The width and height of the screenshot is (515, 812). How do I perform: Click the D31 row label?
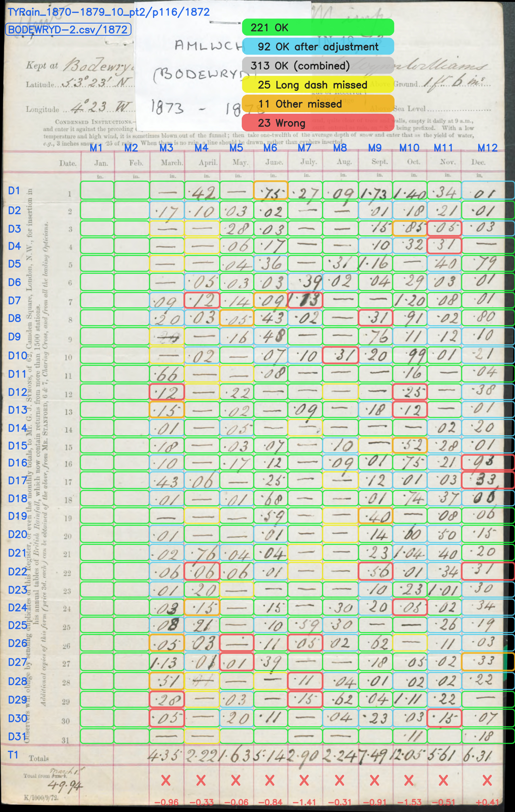pyautogui.click(x=17, y=736)
